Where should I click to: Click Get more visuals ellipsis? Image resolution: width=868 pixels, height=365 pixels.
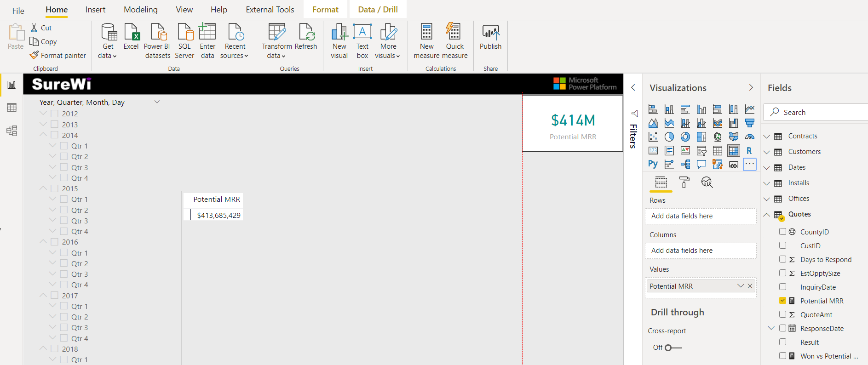coord(750,164)
